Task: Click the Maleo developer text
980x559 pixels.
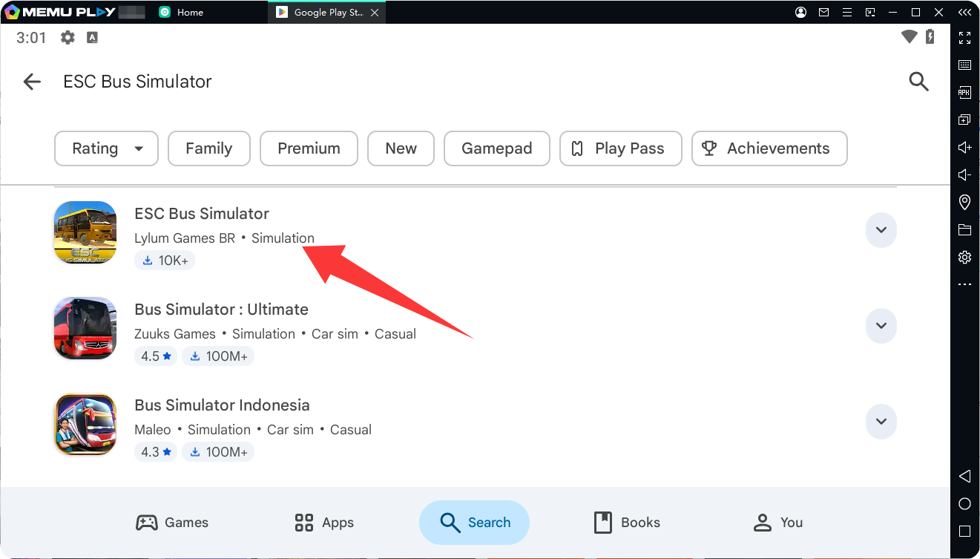Action: (x=153, y=430)
